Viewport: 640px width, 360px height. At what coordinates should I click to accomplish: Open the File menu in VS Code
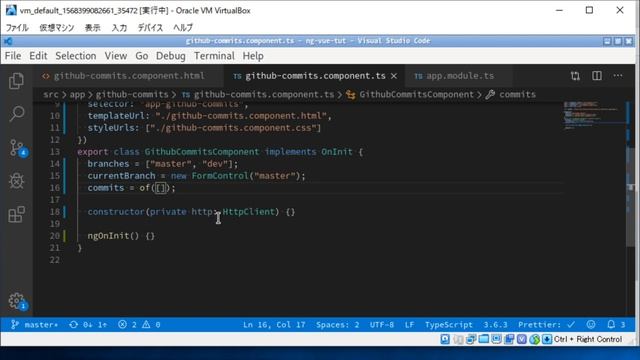(x=13, y=56)
